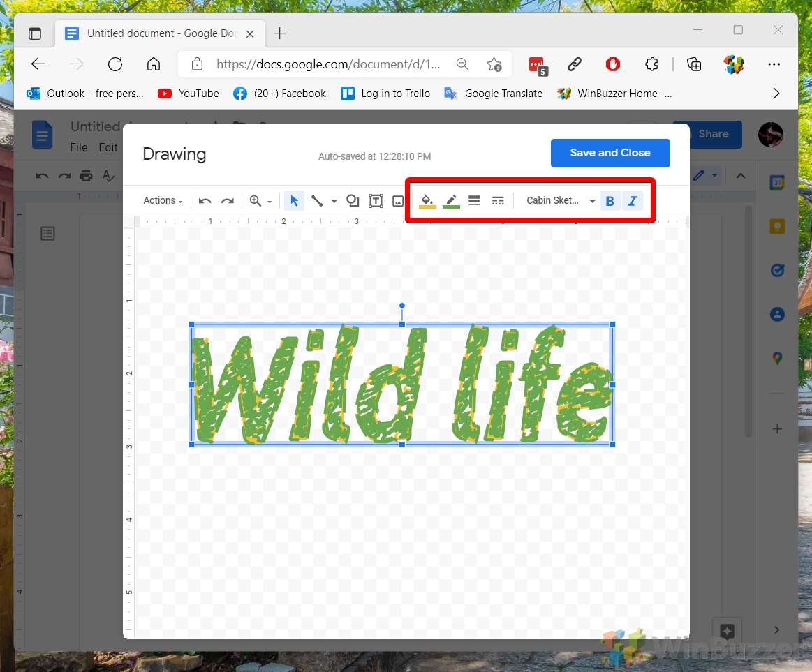Open the fill color picker
Viewport: 812px width, 672px height.
pos(427,201)
